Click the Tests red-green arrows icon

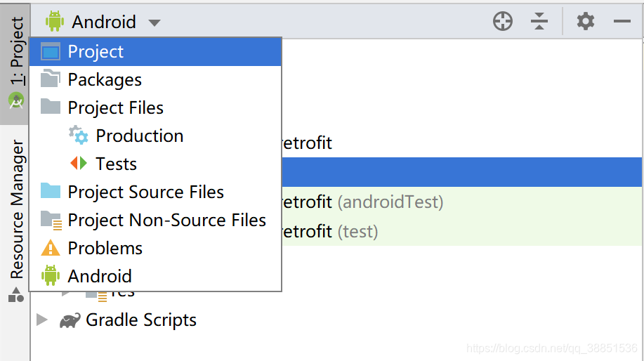coord(79,163)
